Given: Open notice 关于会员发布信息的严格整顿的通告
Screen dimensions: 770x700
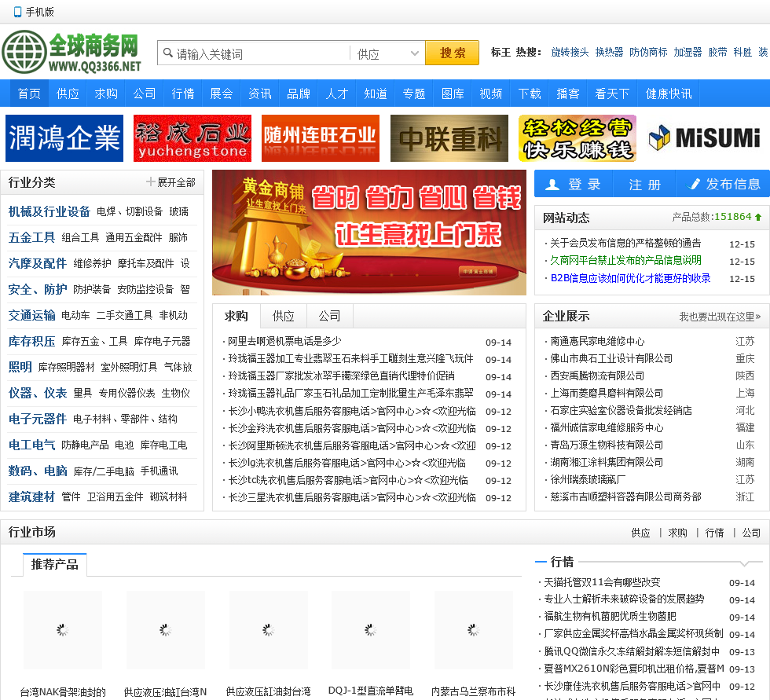Looking at the screenshot, I should 625,243.
